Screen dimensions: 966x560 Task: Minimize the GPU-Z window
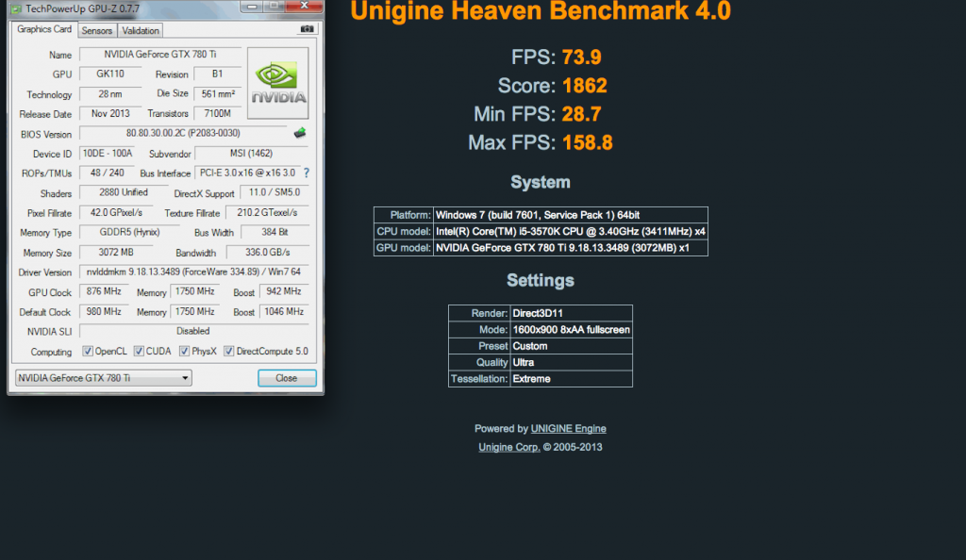[247, 6]
